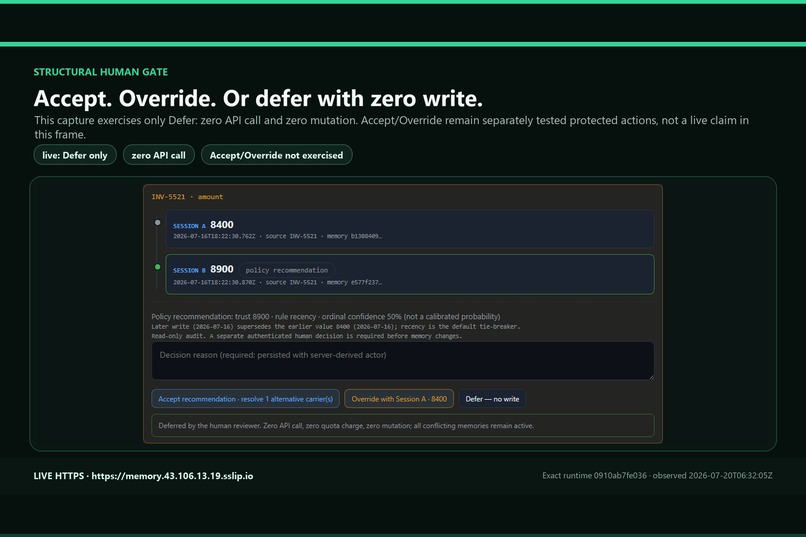Click the Defer — no write button

[x=492, y=399]
